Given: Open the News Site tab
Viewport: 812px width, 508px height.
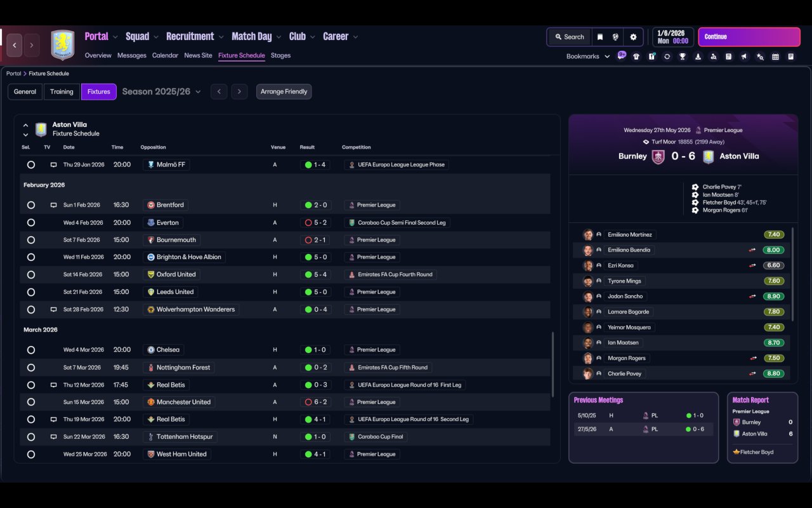Looking at the screenshot, I should click(x=198, y=56).
